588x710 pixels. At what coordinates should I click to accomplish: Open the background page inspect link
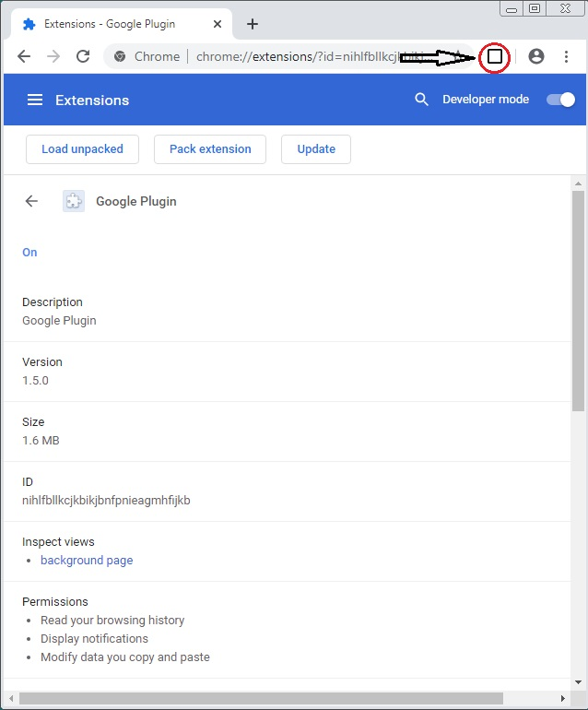pyautogui.click(x=87, y=560)
